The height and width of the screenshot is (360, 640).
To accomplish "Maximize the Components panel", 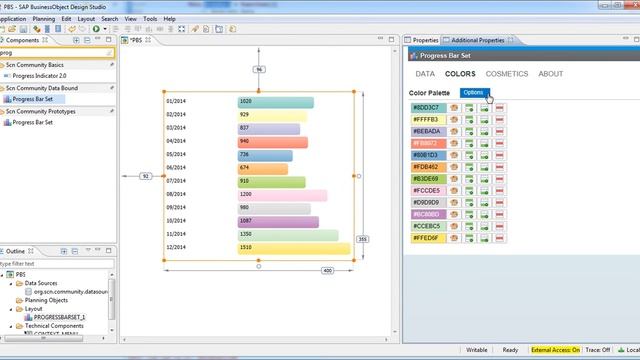I will (x=109, y=40).
